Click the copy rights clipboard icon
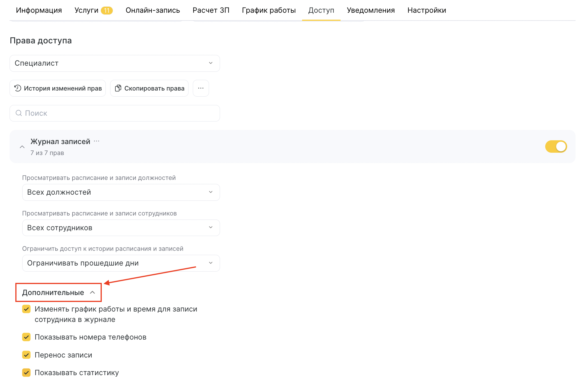The image size is (588, 387). click(x=118, y=88)
